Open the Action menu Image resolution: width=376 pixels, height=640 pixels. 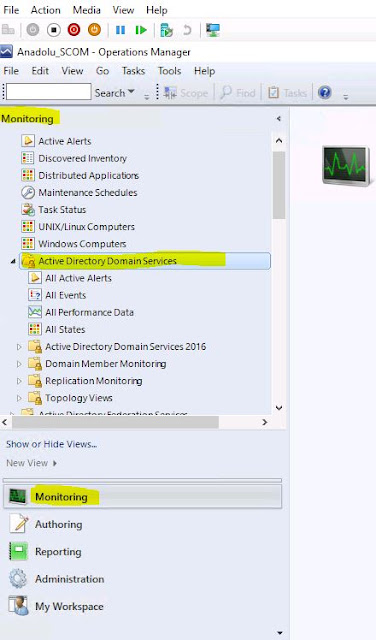[x=46, y=10]
